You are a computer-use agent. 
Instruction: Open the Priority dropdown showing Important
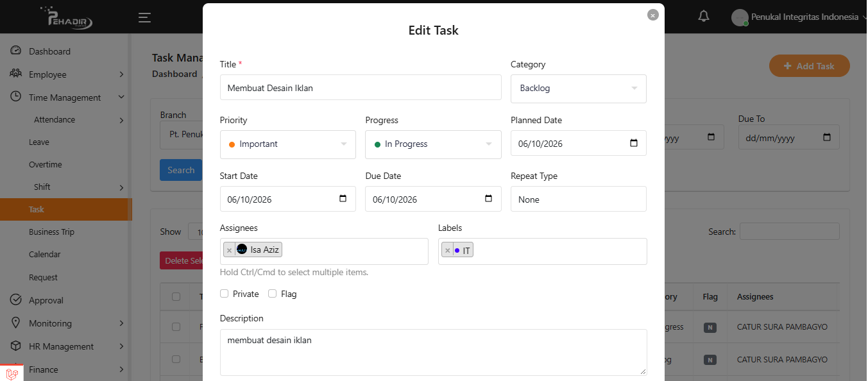click(x=288, y=144)
